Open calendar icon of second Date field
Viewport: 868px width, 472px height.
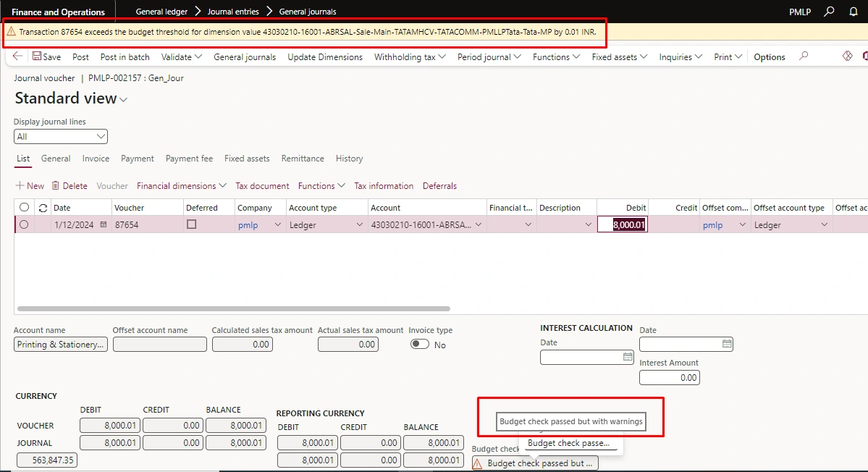tap(726, 344)
